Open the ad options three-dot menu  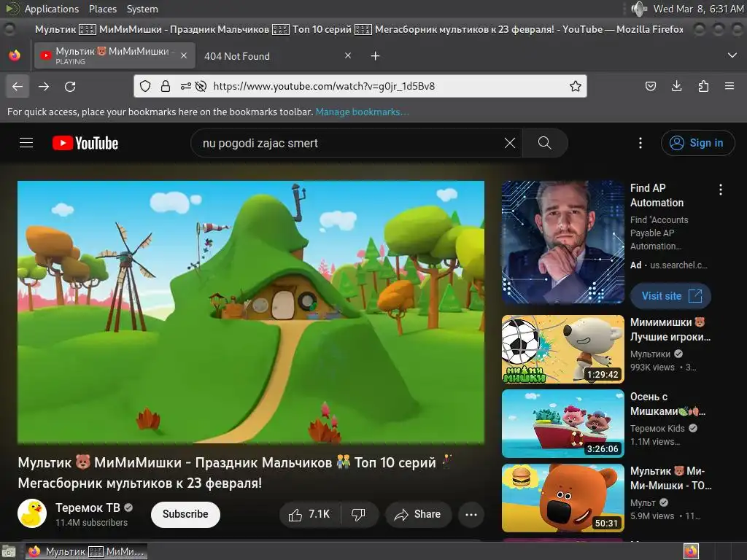point(720,190)
